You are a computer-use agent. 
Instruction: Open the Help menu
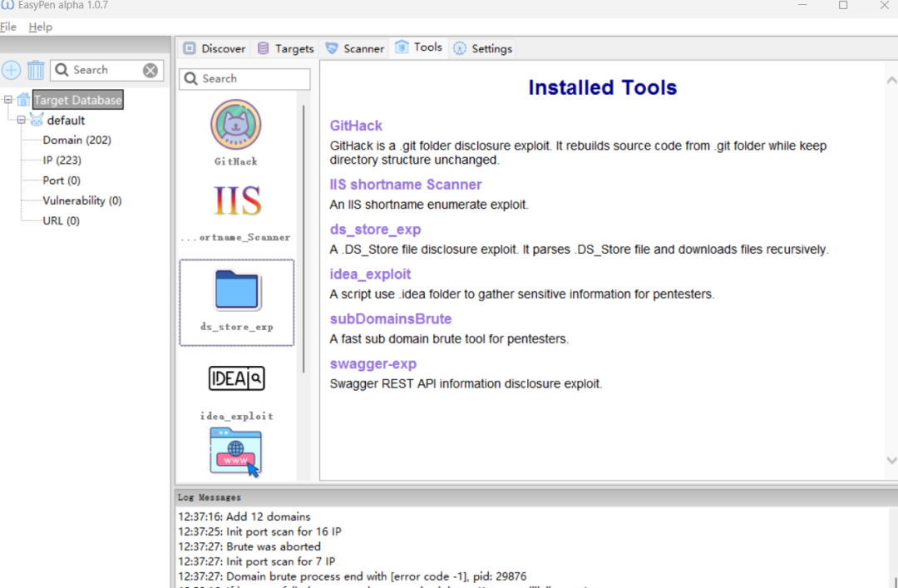(40, 27)
